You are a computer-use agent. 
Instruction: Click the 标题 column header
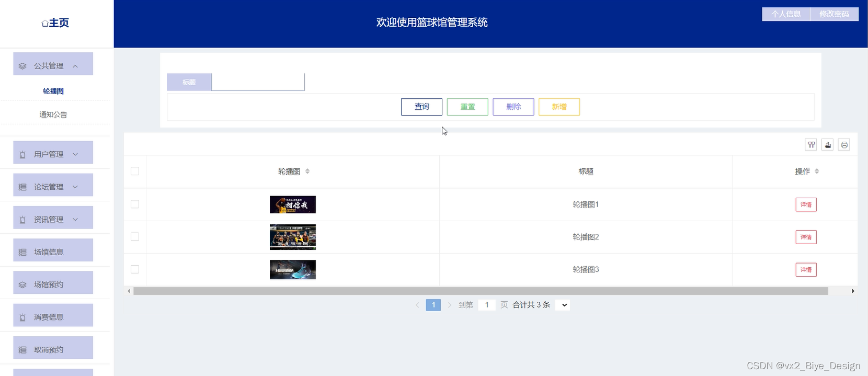(586, 172)
